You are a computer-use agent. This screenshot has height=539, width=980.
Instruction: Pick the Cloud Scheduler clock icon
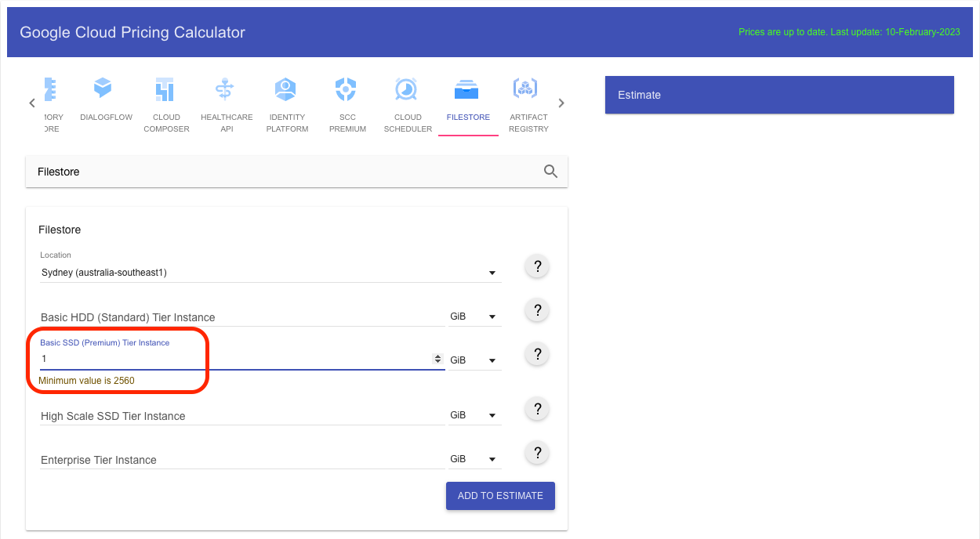[x=406, y=89]
